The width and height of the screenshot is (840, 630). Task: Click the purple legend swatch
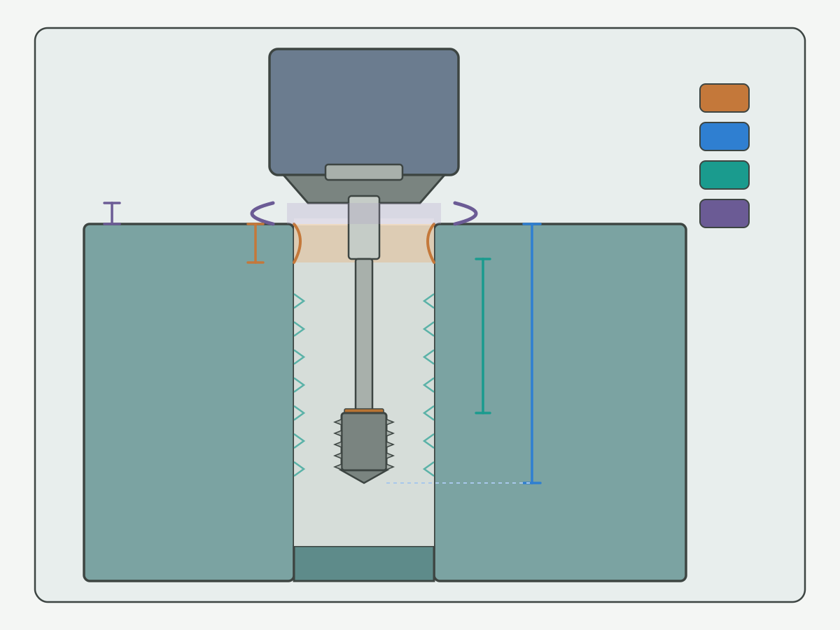point(724,213)
